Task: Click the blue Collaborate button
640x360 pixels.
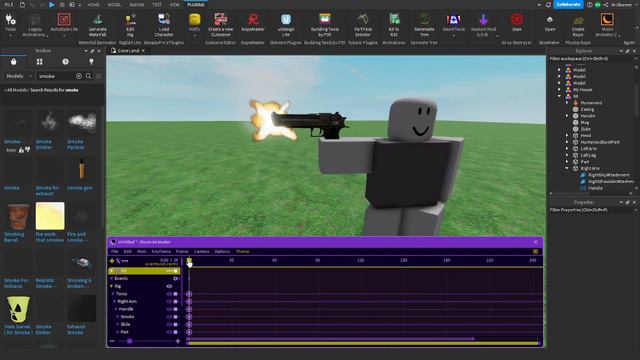Action: pyautogui.click(x=568, y=4)
